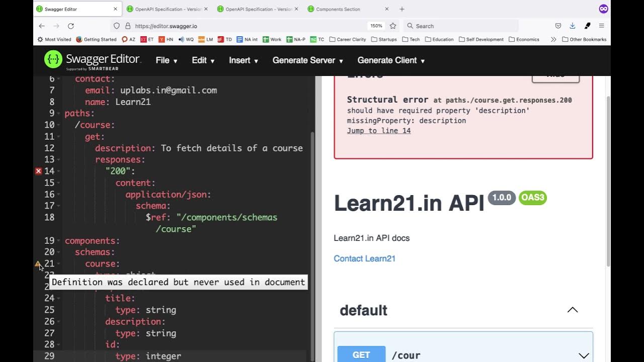Click the preview pane vertical scrollbar
This screenshot has width=644, height=362.
607,181
